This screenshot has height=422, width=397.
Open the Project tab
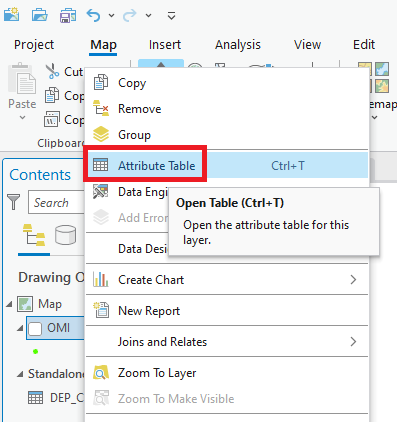[x=34, y=45]
